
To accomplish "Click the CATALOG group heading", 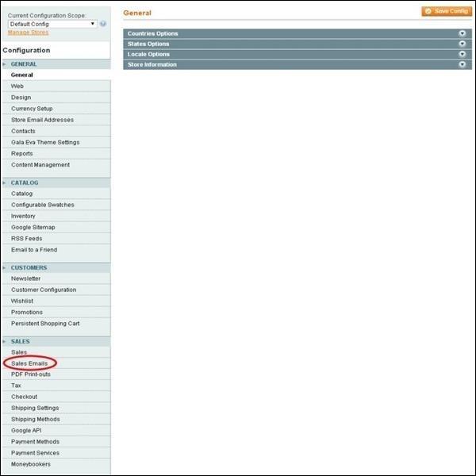I will [25, 182].
